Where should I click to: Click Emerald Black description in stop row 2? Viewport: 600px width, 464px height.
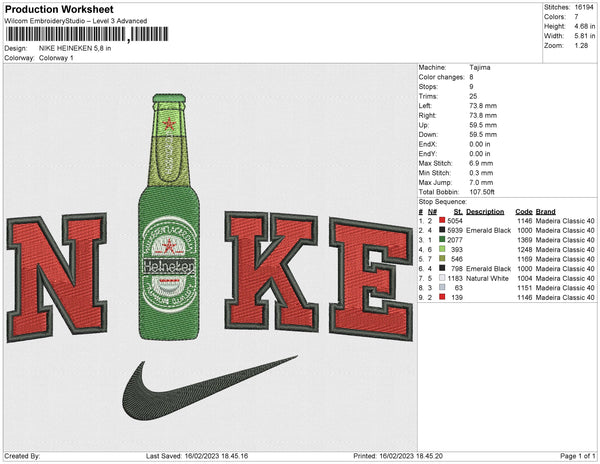[x=489, y=230]
